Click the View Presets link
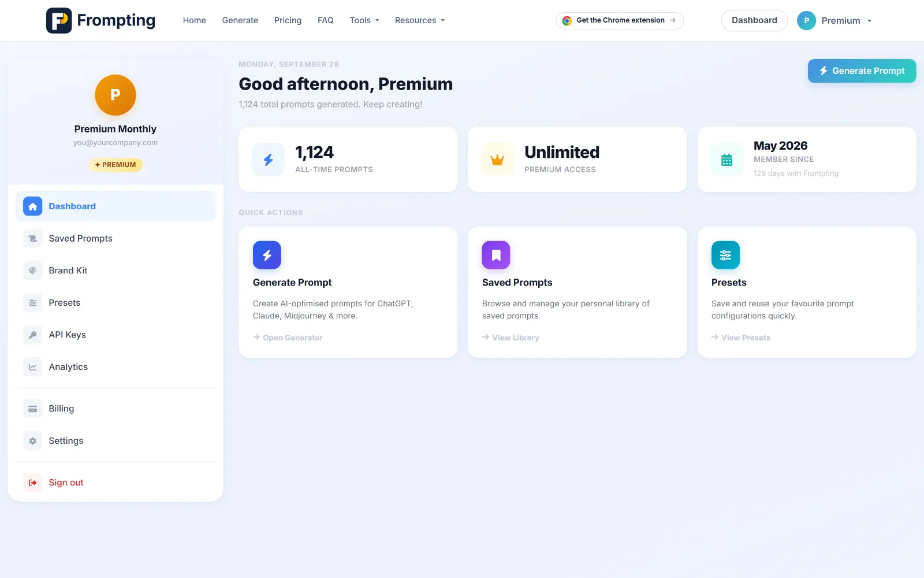924x578 pixels. pos(741,338)
